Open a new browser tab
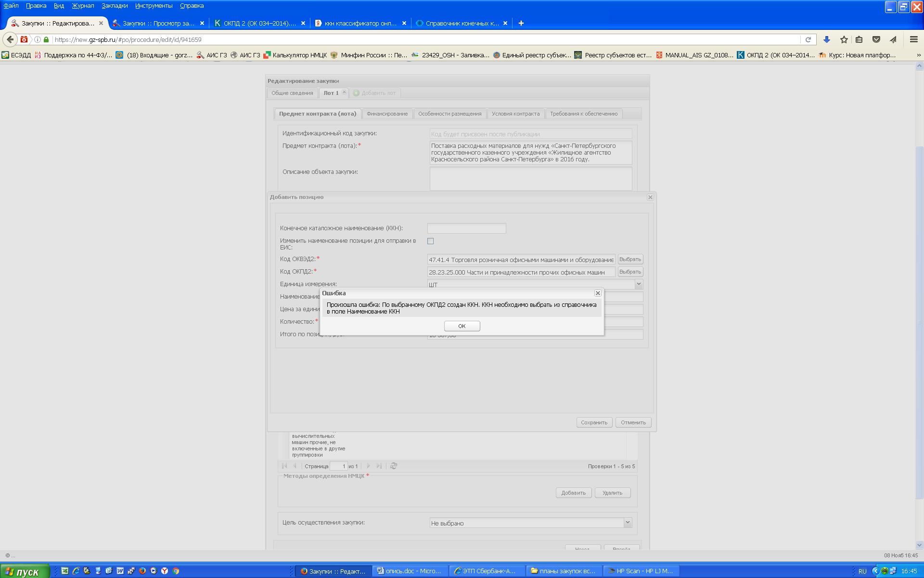 click(521, 23)
